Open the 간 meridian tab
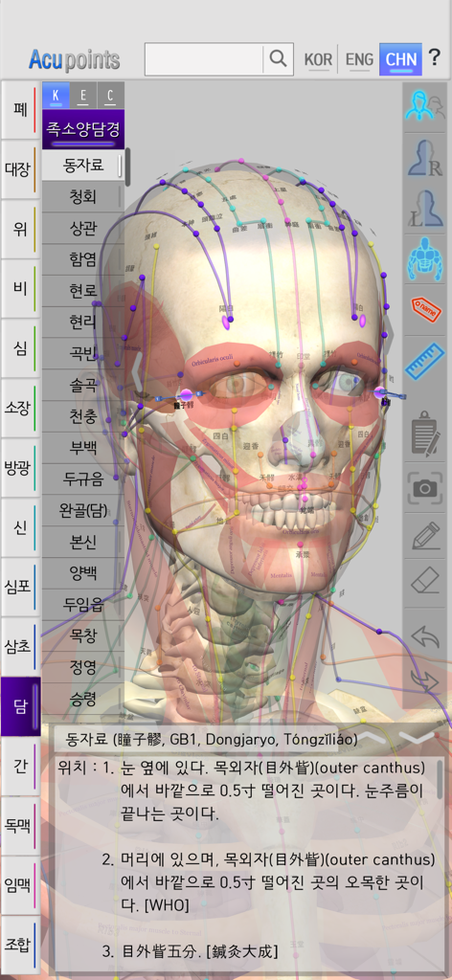The image size is (452, 980). [x=20, y=766]
